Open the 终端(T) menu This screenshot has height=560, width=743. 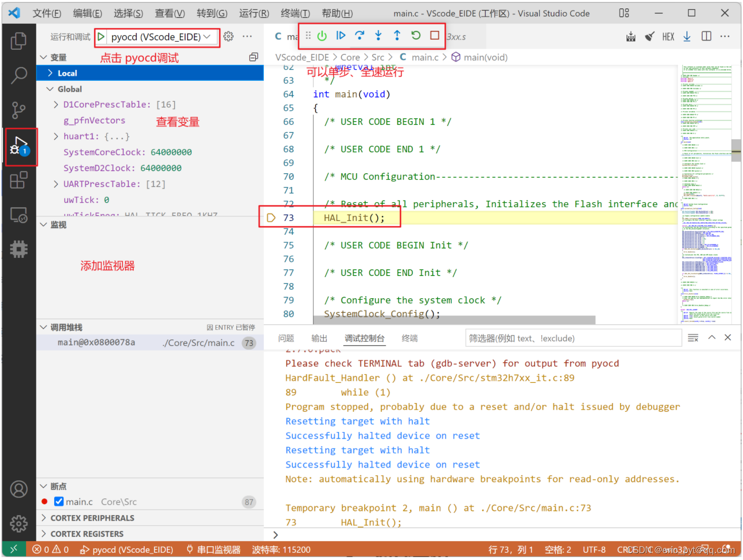coord(295,13)
